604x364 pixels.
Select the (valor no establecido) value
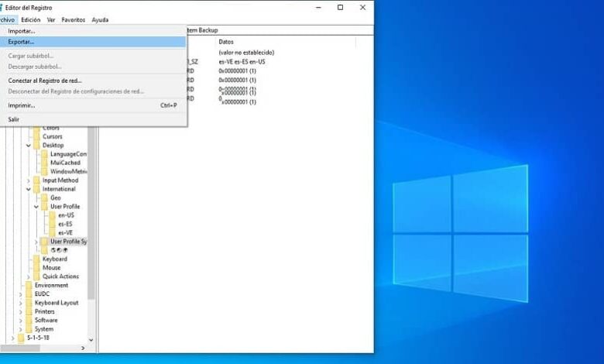coord(246,53)
